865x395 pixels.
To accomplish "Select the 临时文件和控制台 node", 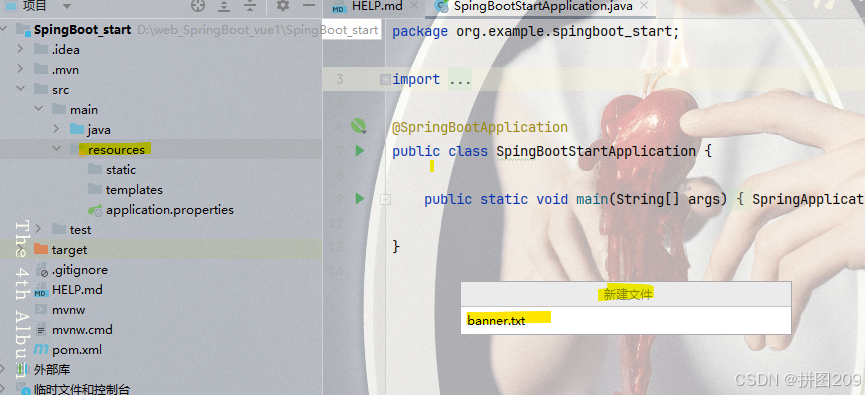I will tap(82, 389).
